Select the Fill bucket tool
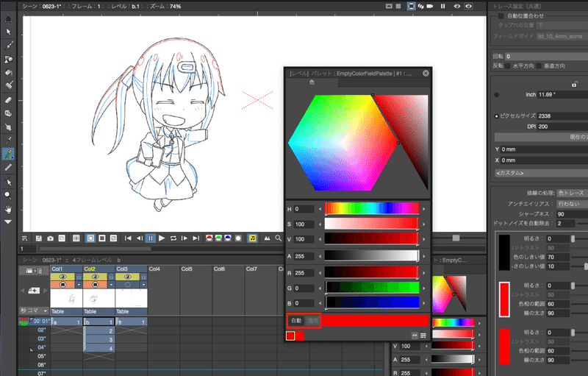The height and width of the screenshot is (376, 588). coord(8,72)
